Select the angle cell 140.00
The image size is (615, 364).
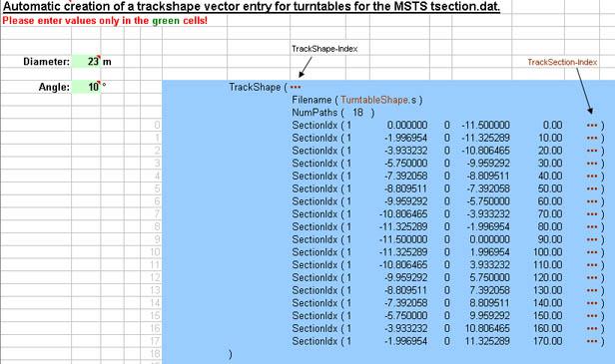547,303
